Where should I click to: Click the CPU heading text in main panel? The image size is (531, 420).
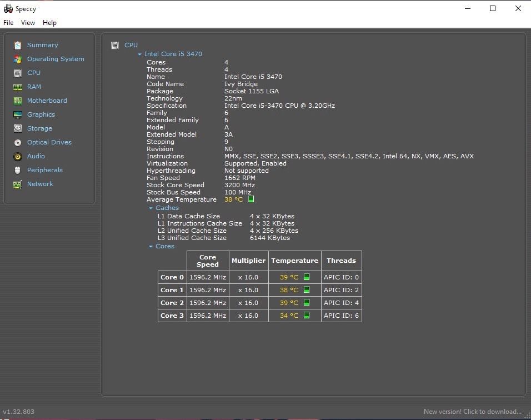click(131, 45)
